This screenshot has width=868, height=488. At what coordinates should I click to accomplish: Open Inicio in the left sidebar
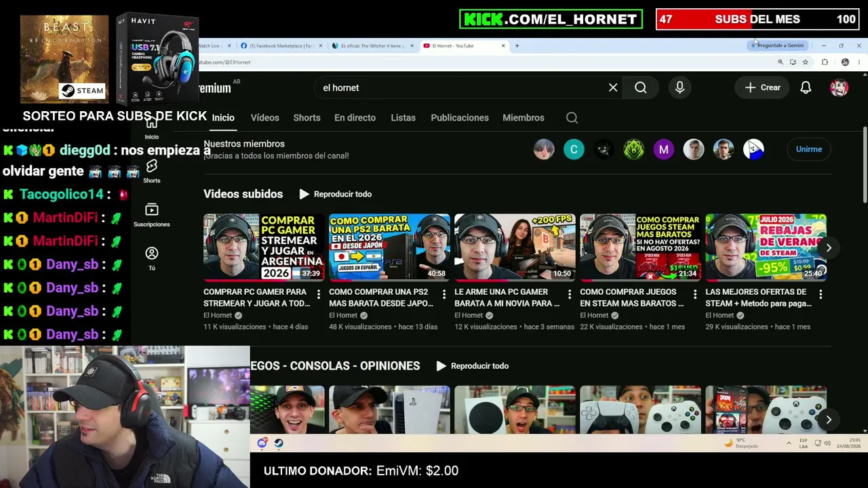pos(152,129)
